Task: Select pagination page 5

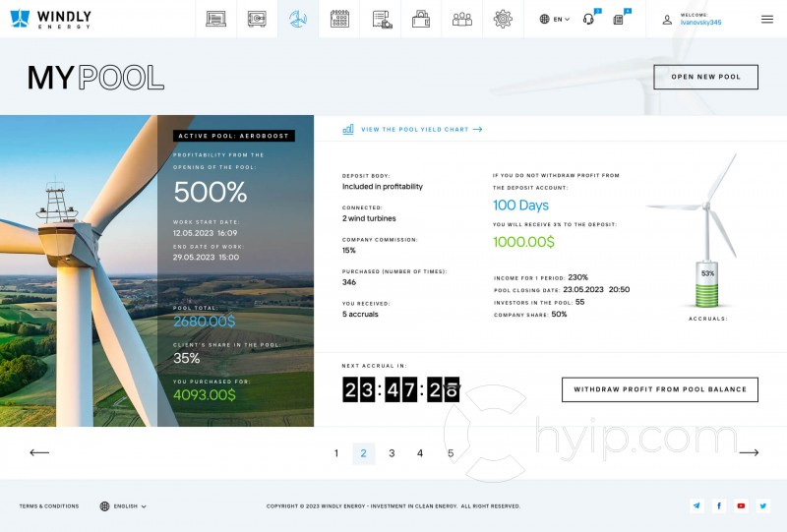Action: point(451,453)
